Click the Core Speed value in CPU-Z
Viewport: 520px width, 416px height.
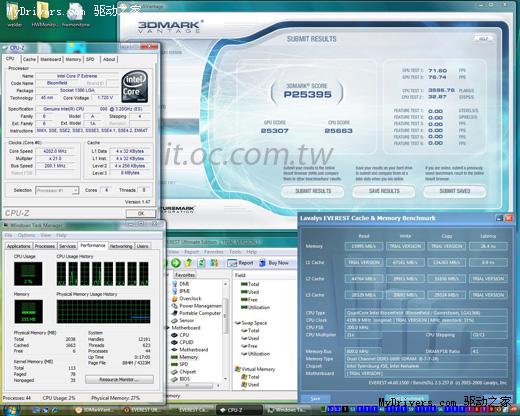point(55,151)
